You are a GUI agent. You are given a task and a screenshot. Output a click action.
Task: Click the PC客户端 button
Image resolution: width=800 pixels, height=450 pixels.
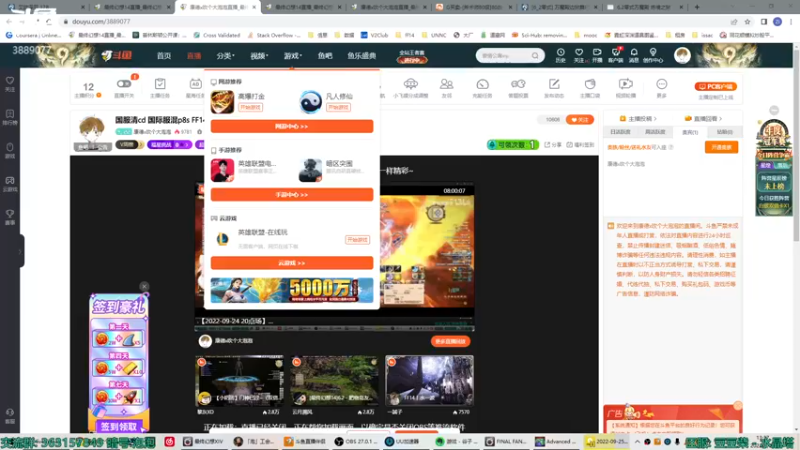(x=715, y=86)
